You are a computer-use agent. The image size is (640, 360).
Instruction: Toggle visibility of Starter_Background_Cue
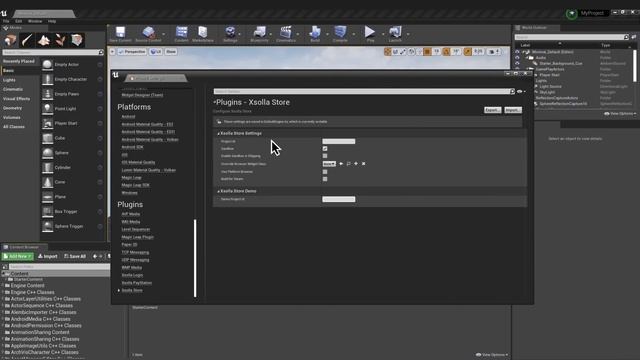pyautogui.click(x=517, y=63)
